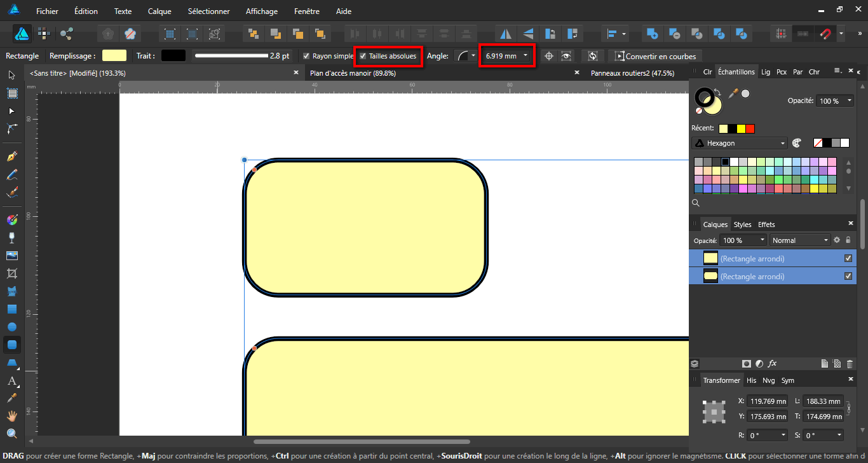Uncheck the Tailles absolues checkbox

pyautogui.click(x=363, y=56)
